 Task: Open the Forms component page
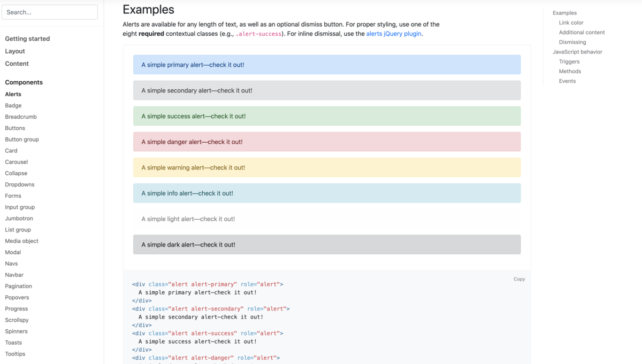pos(13,196)
